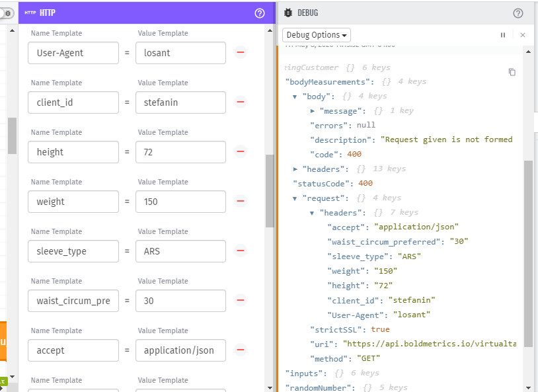This screenshot has height=392, width=538.
Task: Expand the response "headers" 13 keys node
Action: click(x=295, y=169)
